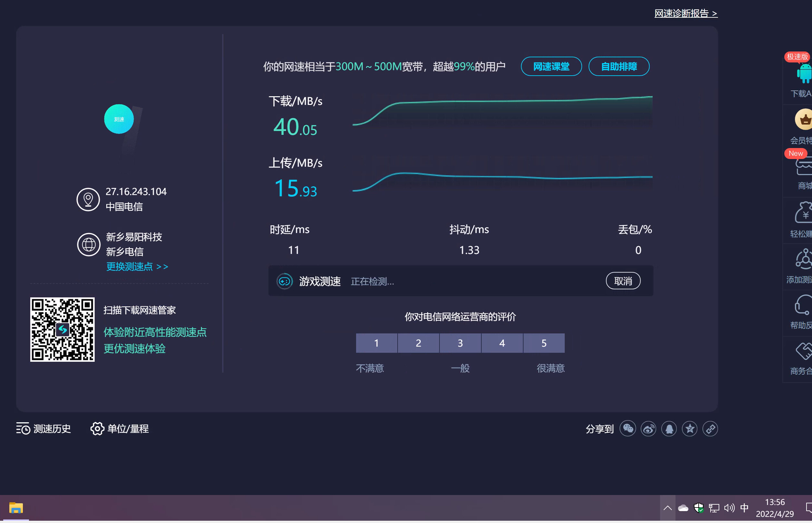Rate the carrier 1 for 不满意
Image resolution: width=812 pixels, height=523 pixels.
(376, 343)
